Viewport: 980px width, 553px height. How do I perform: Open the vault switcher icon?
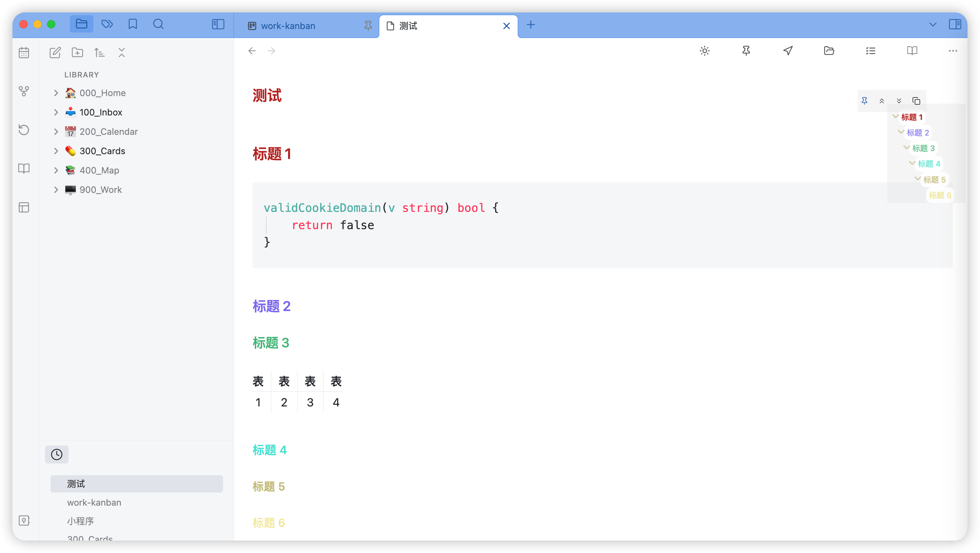coord(24,520)
